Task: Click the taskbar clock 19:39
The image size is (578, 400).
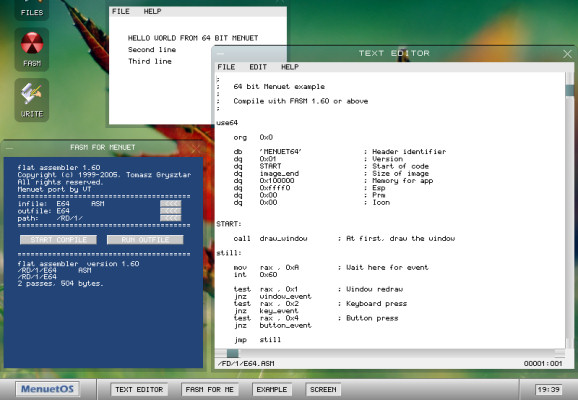Action: 549,389
